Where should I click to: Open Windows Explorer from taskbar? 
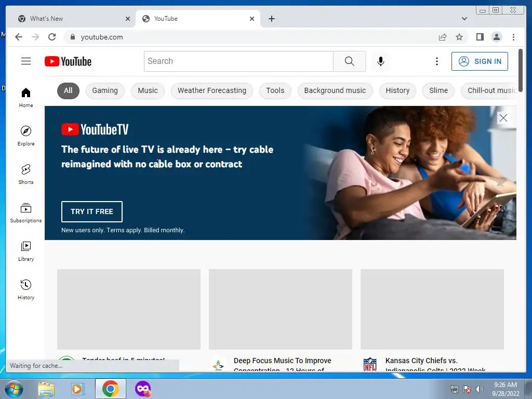46,389
